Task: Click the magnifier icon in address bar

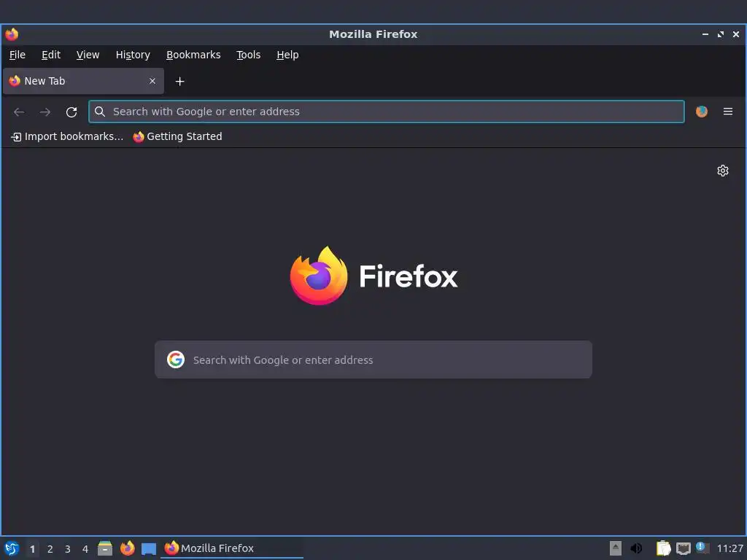Action: [x=99, y=112]
